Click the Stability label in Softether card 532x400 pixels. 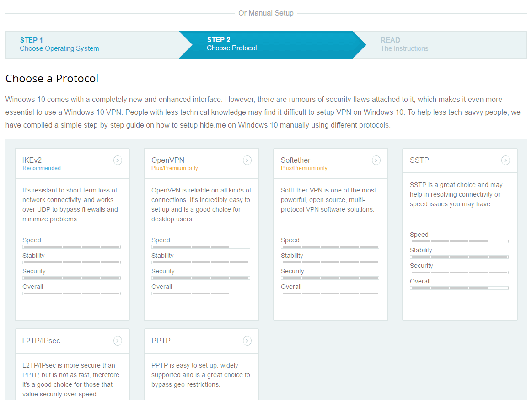tap(292, 256)
